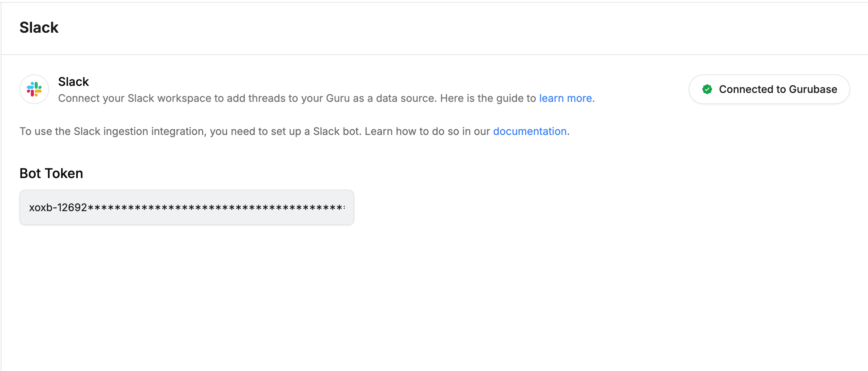Screen dimensions: 868x371
Task: Click the Slack page heading
Action: click(39, 28)
